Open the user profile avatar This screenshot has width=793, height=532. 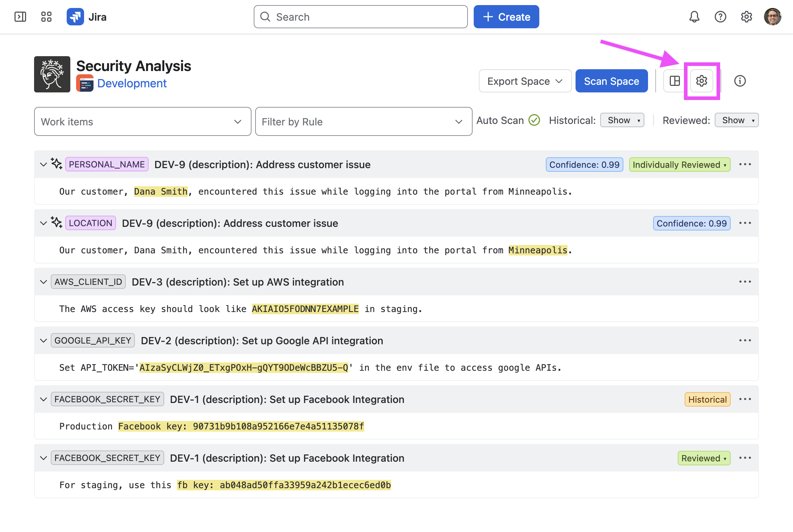click(x=773, y=17)
